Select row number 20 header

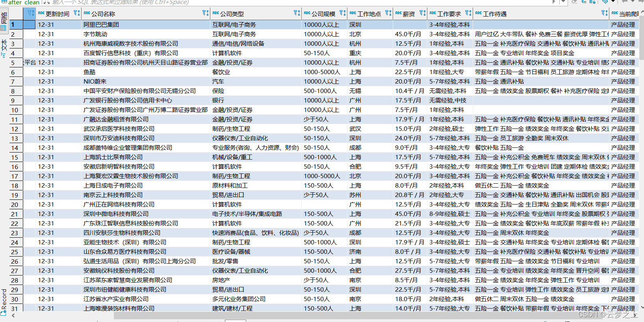[x=16, y=205]
